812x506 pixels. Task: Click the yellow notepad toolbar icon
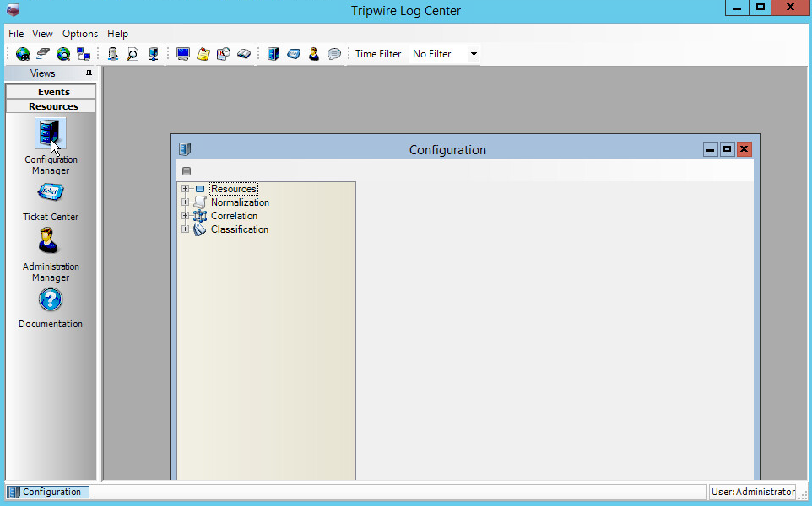pos(203,54)
